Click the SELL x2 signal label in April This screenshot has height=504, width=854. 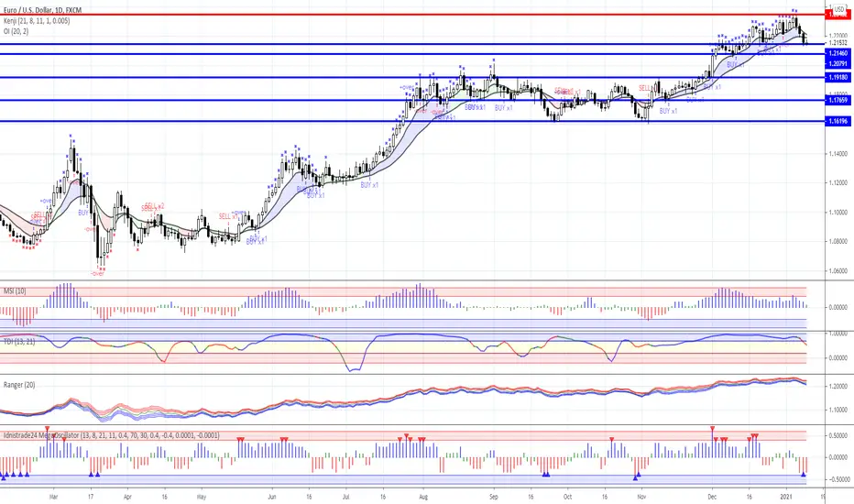(x=154, y=206)
